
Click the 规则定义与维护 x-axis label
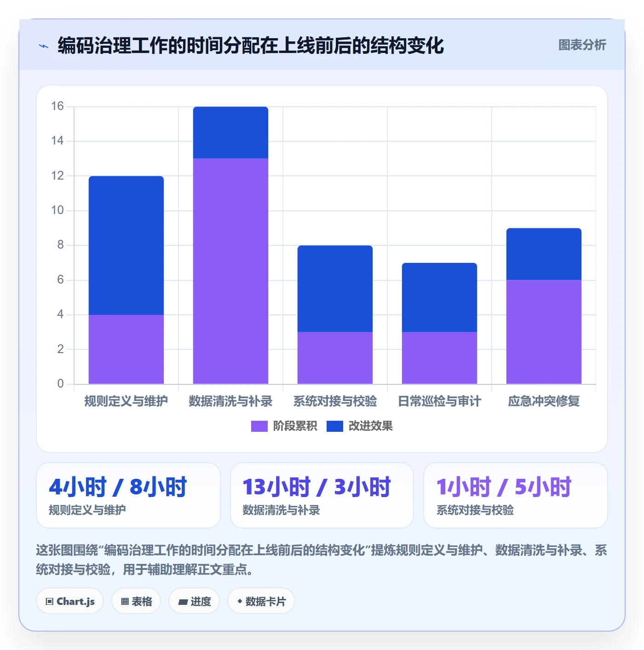(x=126, y=401)
